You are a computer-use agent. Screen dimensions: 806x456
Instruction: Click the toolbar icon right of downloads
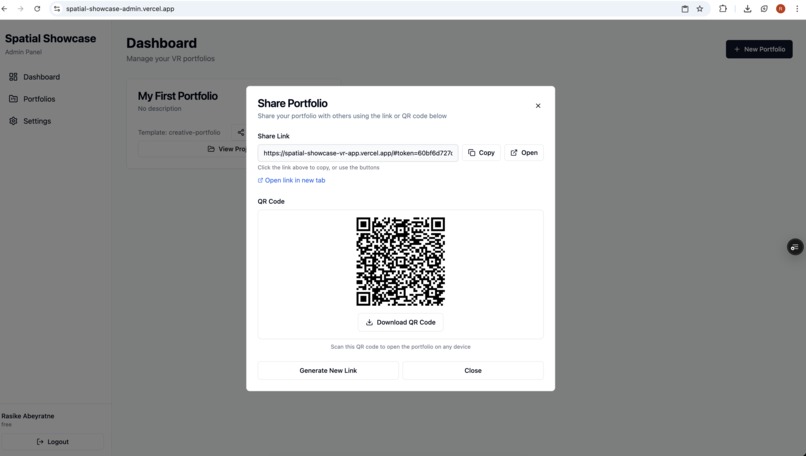764,9
